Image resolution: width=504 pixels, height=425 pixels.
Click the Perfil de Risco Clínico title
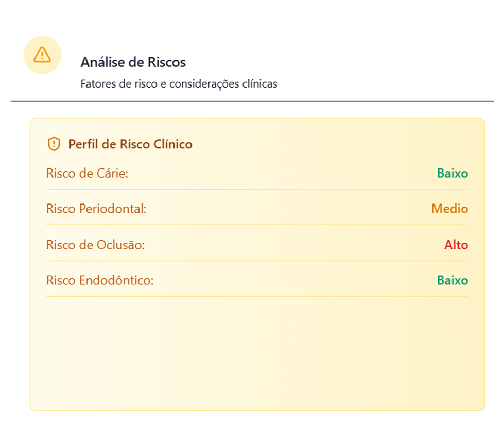(130, 144)
